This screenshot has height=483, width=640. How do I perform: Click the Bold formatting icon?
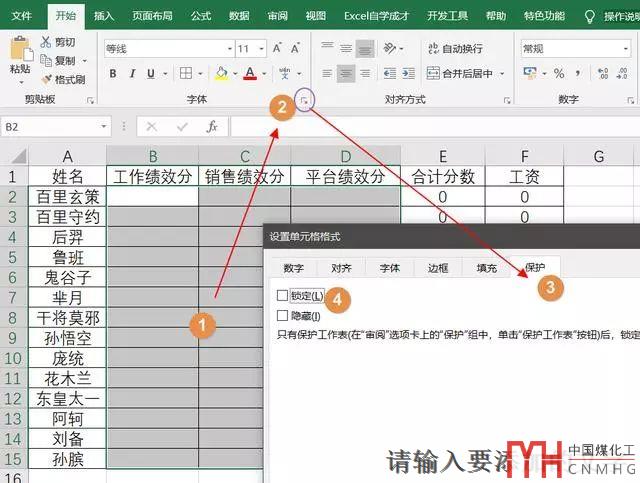point(113,73)
